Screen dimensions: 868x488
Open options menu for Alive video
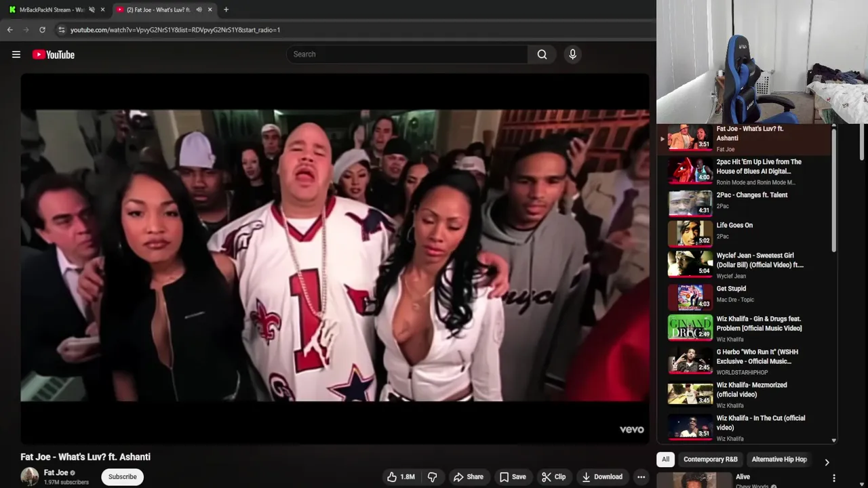tap(834, 478)
